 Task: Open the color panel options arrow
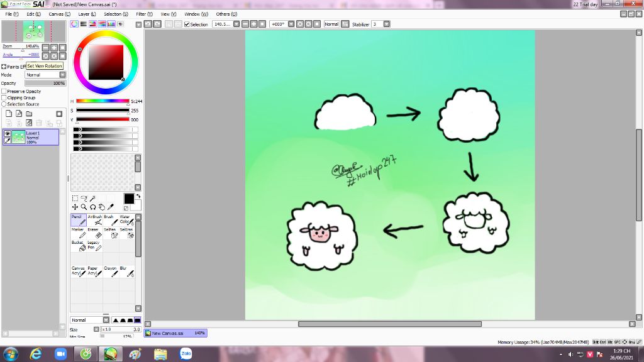point(138,25)
